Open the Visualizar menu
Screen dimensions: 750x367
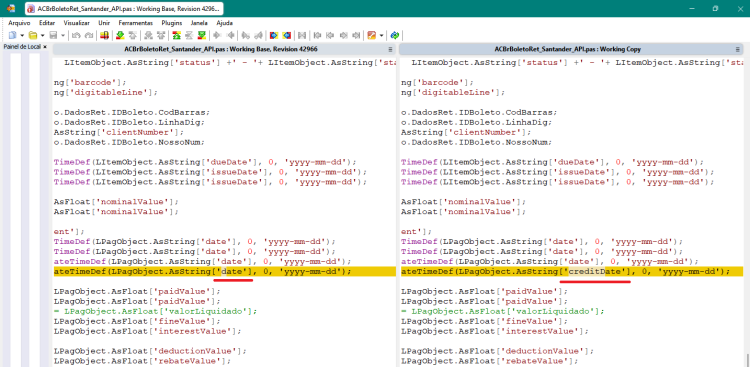pyautogui.click(x=77, y=22)
